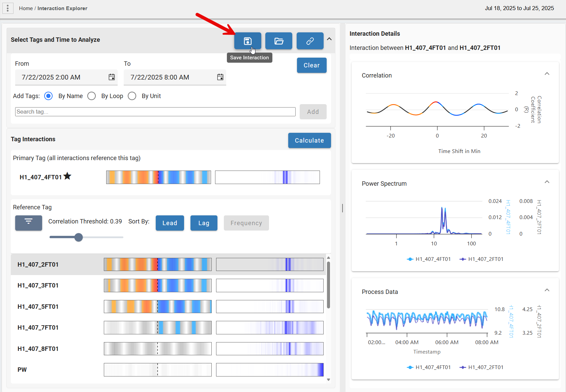Collapse the Correlation chart section
Image resolution: width=566 pixels, height=392 pixels.
[x=547, y=74]
